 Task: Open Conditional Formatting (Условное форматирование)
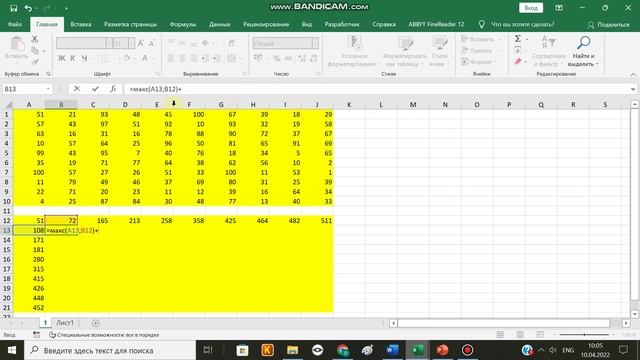(x=354, y=51)
